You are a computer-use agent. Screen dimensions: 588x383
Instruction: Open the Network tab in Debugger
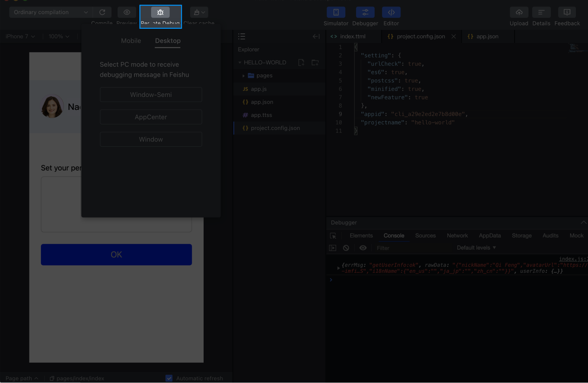tap(457, 236)
